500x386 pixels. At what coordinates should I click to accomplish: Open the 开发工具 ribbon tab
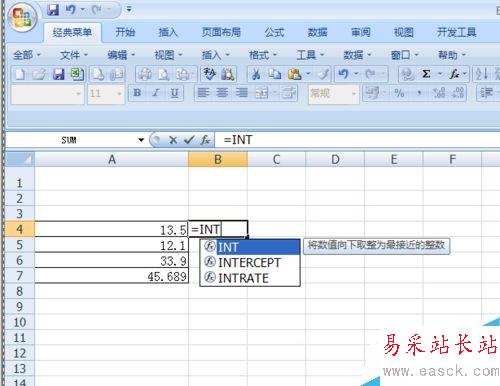point(456,32)
